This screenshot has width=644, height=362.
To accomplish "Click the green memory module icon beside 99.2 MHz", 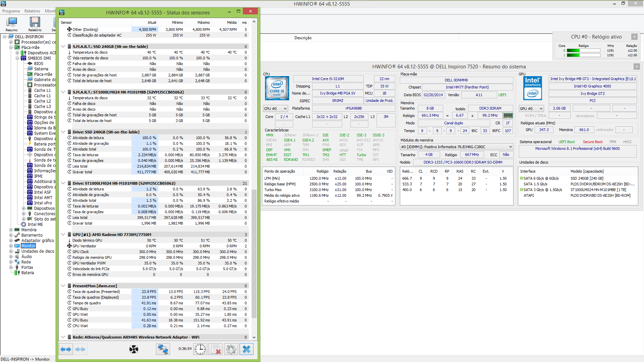I will 508,116.
